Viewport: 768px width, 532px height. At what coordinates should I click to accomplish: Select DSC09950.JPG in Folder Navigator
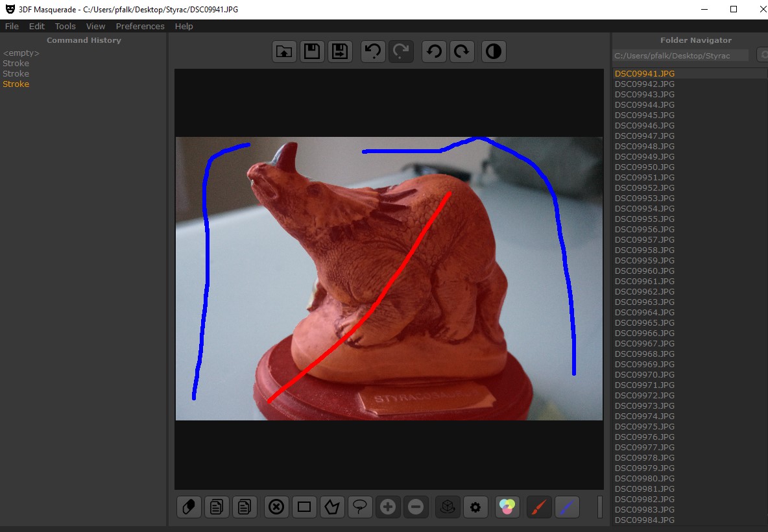[x=645, y=167]
